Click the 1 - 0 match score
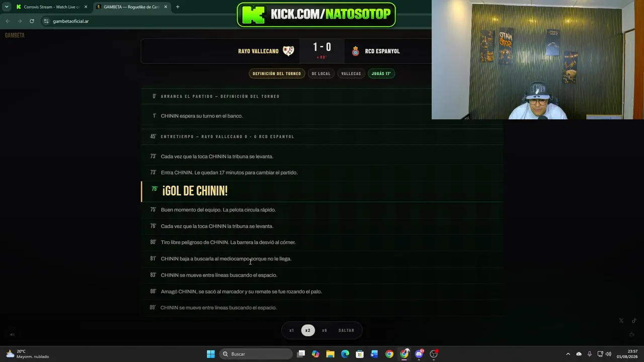 [x=322, y=47]
